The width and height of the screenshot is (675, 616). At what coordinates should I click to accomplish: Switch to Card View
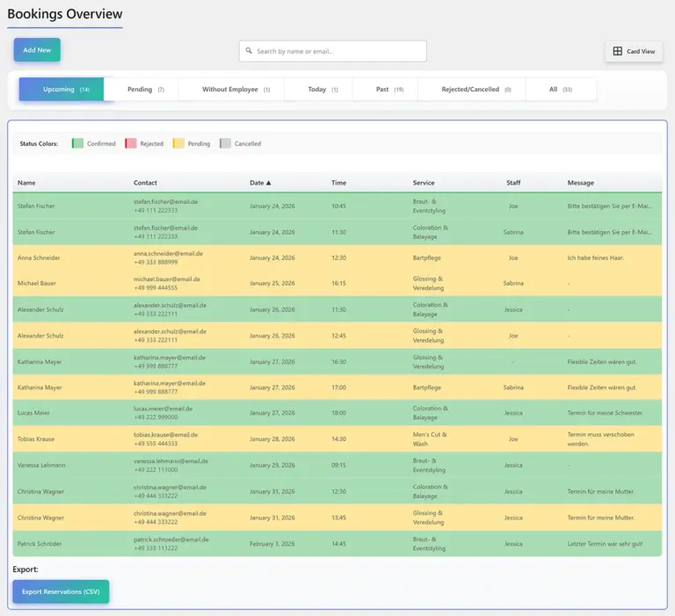[x=634, y=51]
